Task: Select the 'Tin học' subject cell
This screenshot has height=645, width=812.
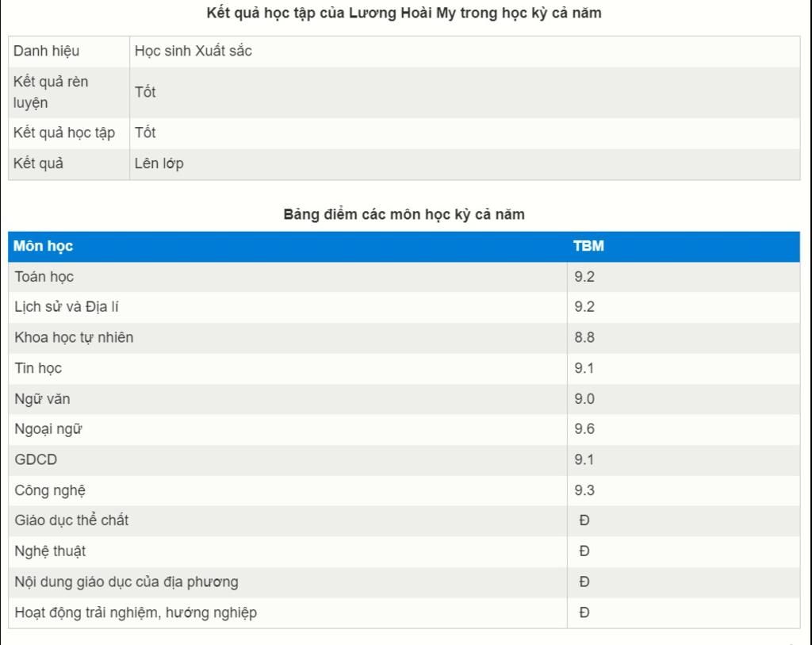Action: tap(38, 368)
